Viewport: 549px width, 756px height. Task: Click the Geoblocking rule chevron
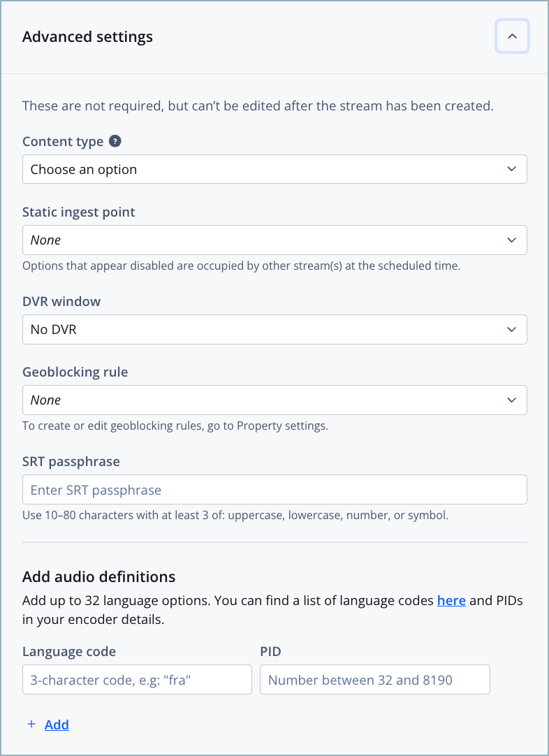[511, 400]
